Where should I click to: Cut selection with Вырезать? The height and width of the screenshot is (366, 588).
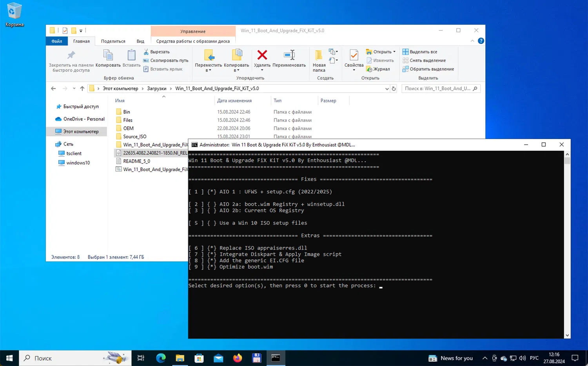tap(156, 52)
